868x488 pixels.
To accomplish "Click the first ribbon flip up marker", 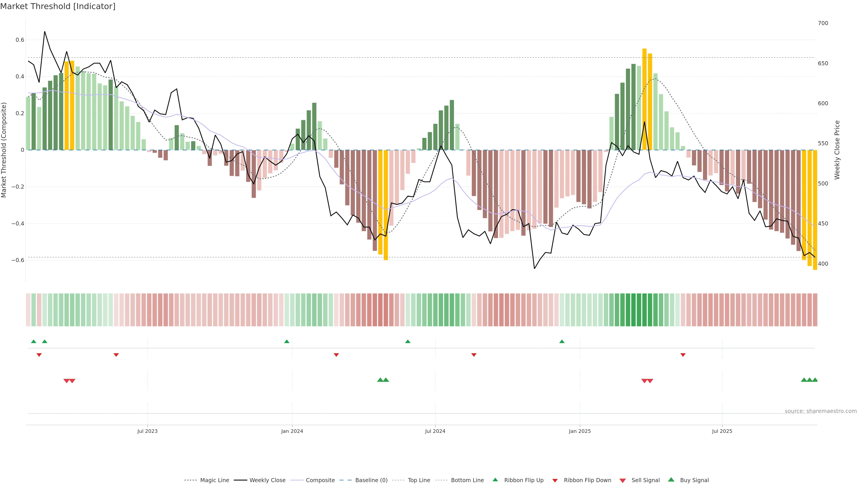I will click(34, 342).
